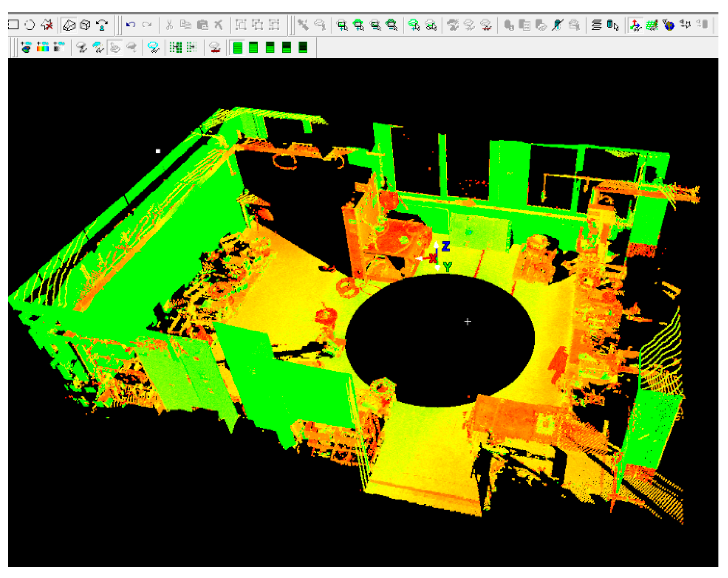Viewport: 728px width, 578px height.
Task: Toggle the perspective view mode button
Action: [69, 25]
